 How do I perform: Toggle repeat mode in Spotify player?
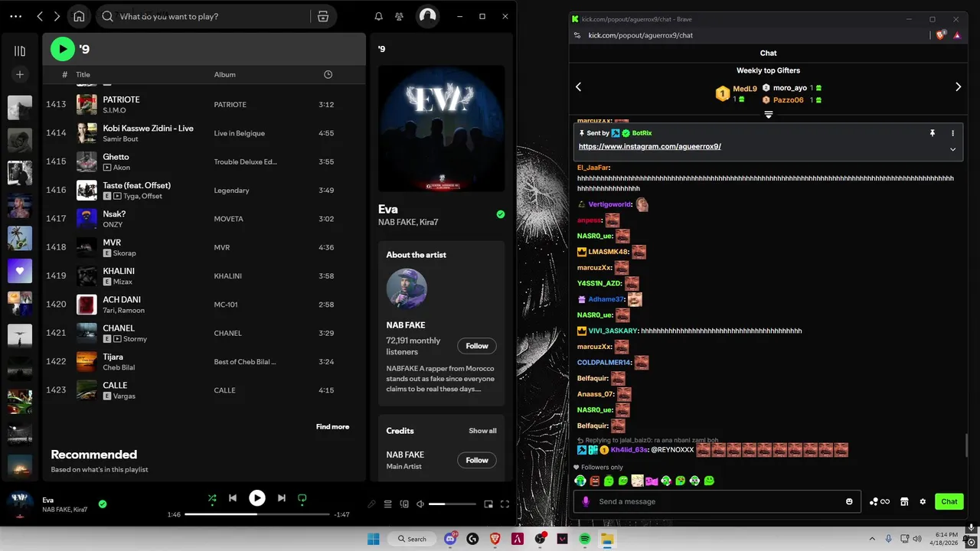pos(302,498)
